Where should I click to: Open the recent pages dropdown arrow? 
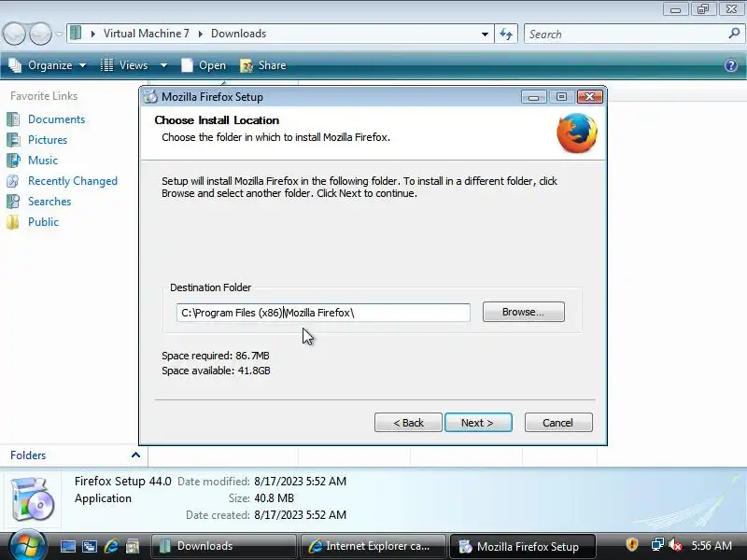pyautogui.click(x=59, y=34)
